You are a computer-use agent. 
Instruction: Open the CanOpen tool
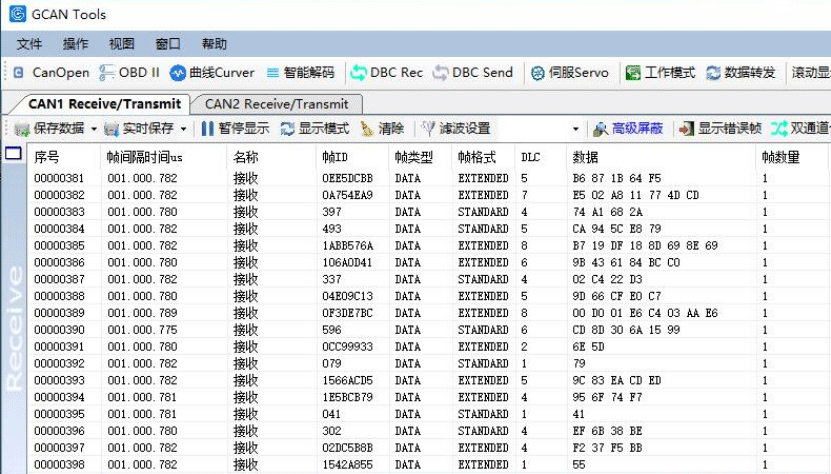[x=52, y=73]
